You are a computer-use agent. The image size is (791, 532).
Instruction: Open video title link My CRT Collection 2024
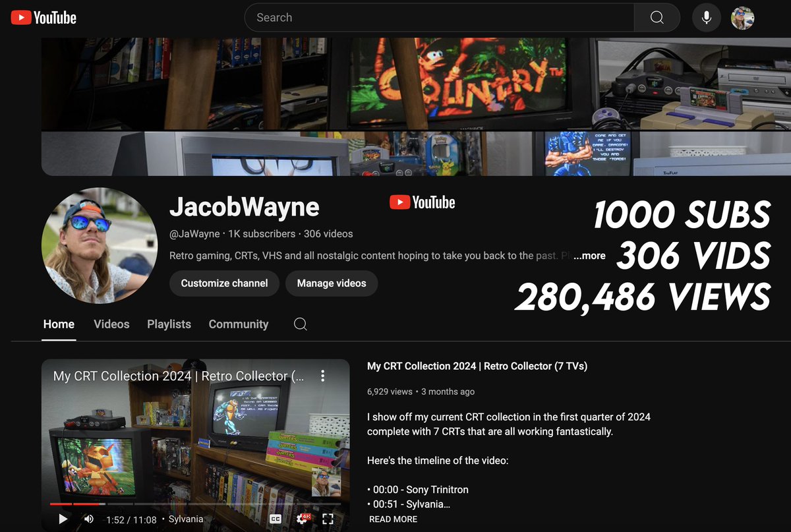pyautogui.click(x=477, y=366)
